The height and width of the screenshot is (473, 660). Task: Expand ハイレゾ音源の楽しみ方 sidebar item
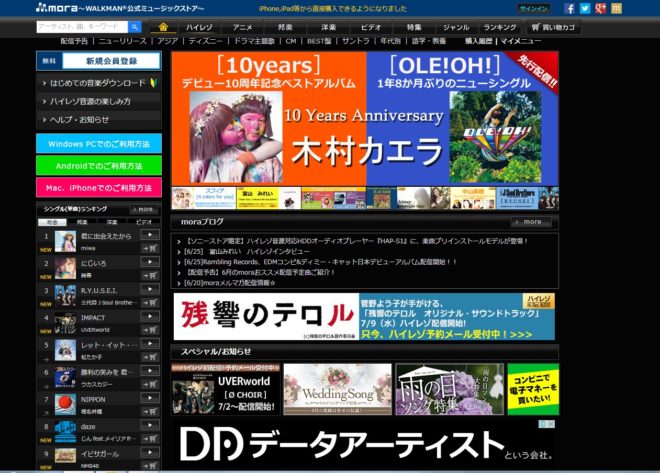click(99, 101)
